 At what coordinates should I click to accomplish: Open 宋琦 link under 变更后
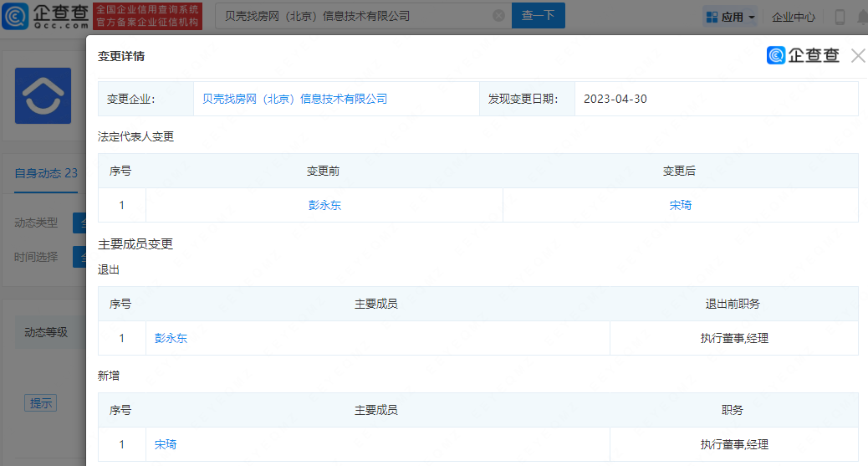[x=680, y=205]
